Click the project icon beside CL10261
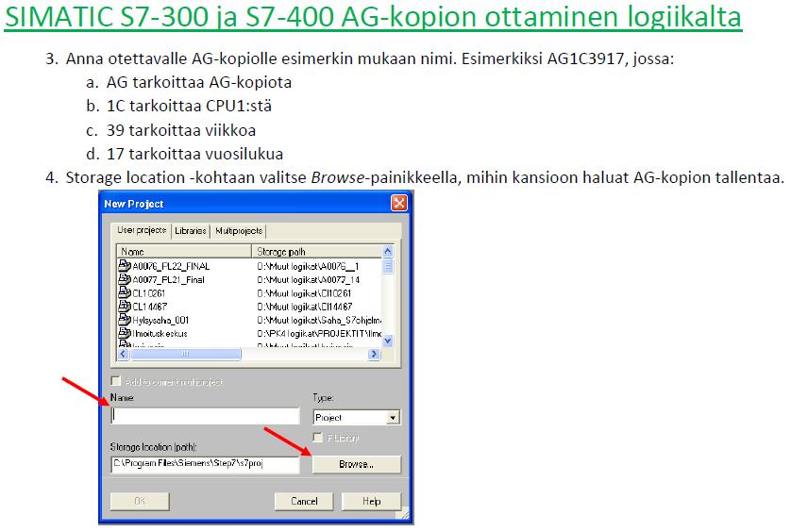 tap(124, 292)
